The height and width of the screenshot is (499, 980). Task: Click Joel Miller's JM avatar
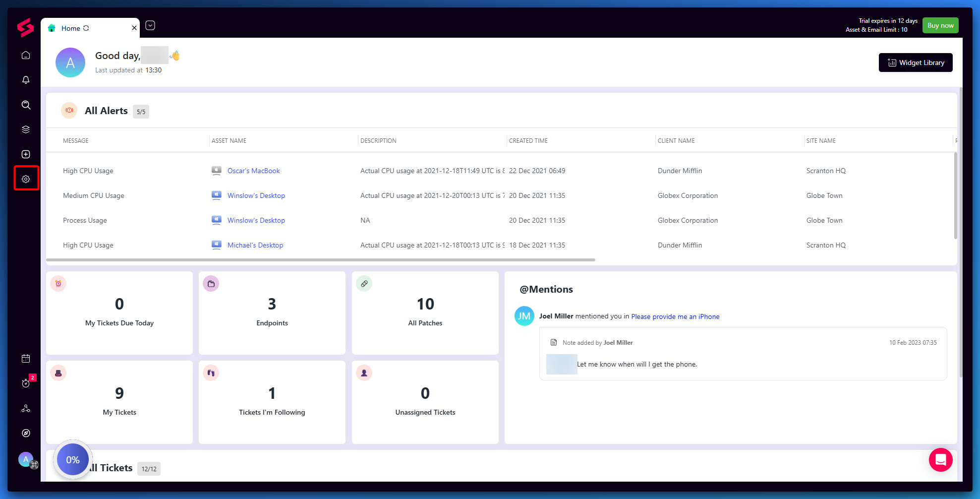524,316
